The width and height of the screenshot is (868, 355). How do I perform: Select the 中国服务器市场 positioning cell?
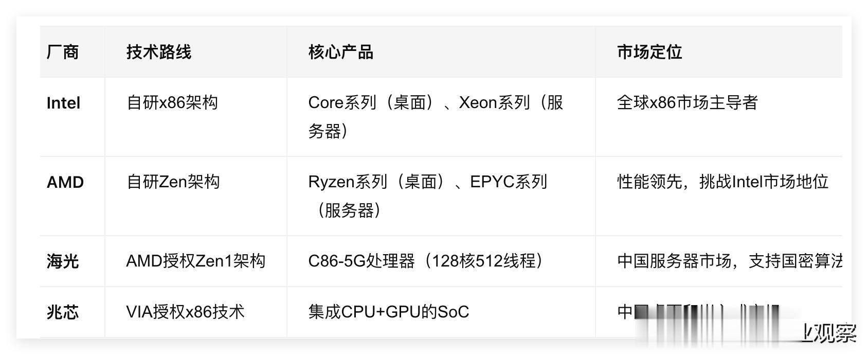(729, 261)
